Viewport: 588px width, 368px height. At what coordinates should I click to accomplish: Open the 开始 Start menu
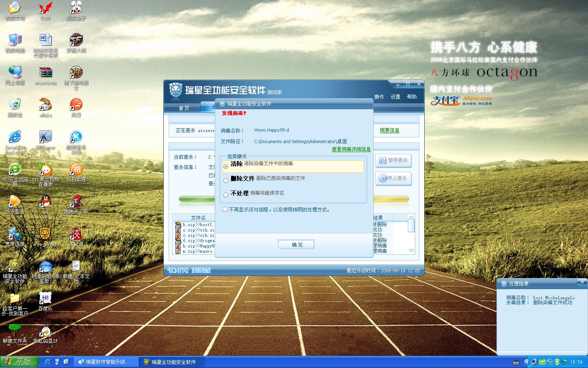(x=19, y=362)
